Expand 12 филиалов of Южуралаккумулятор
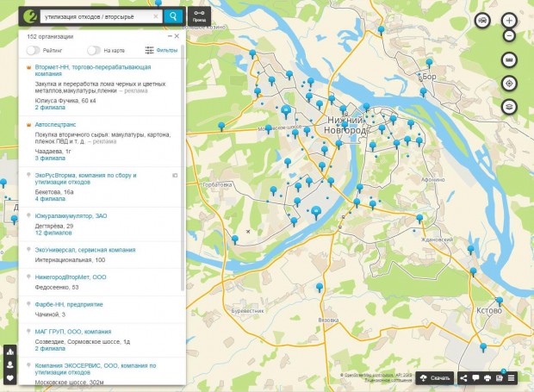The height and width of the screenshot is (392, 534). 53,234
